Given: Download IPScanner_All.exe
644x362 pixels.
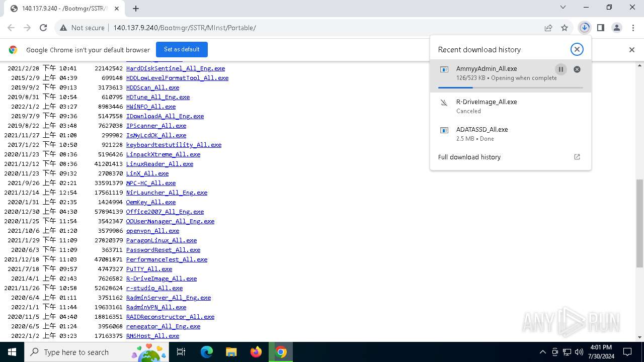Looking at the screenshot, I should 156,126.
